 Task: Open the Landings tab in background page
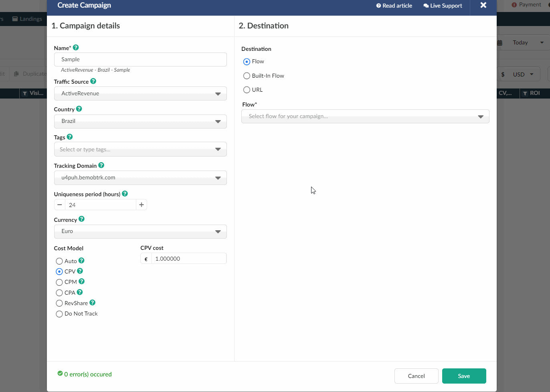coord(27,19)
